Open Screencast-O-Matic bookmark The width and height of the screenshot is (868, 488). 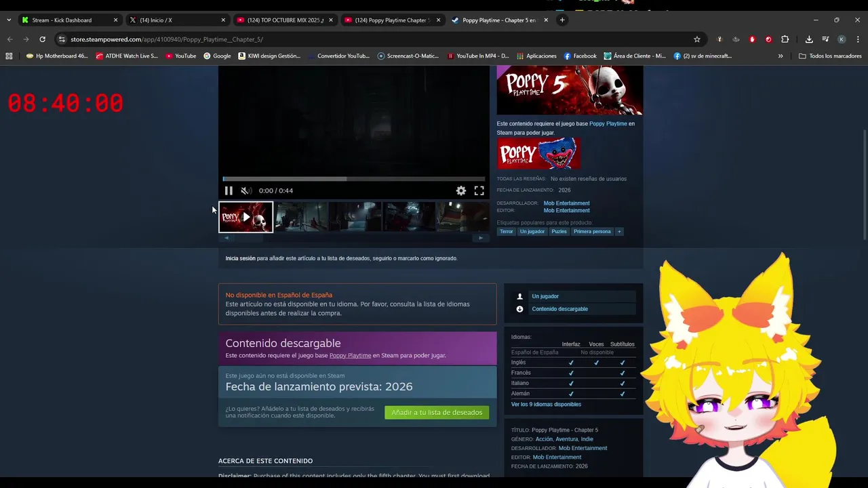click(408, 56)
